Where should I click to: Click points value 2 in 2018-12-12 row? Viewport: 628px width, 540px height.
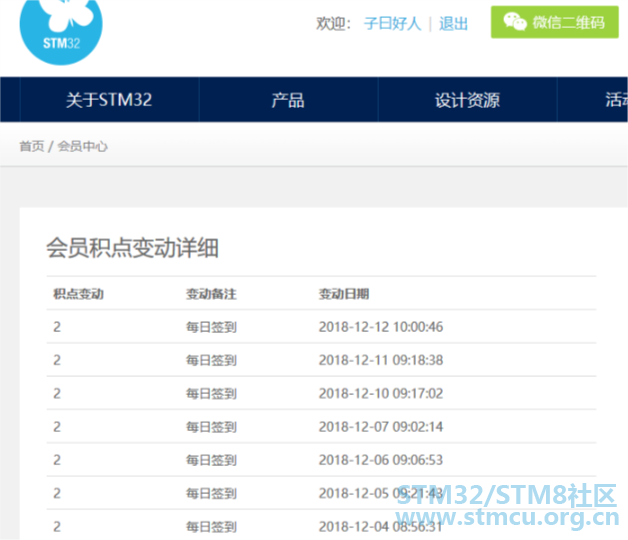[57, 327]
